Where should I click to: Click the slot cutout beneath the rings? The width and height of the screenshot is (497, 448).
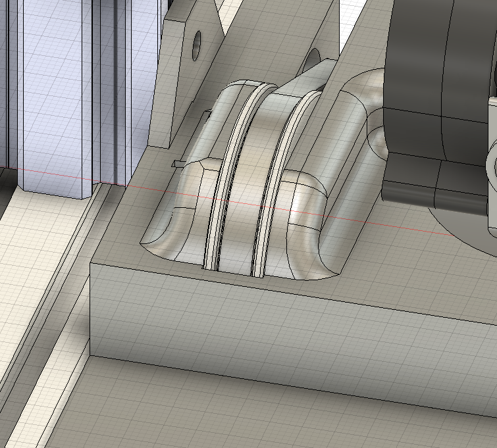227,269
